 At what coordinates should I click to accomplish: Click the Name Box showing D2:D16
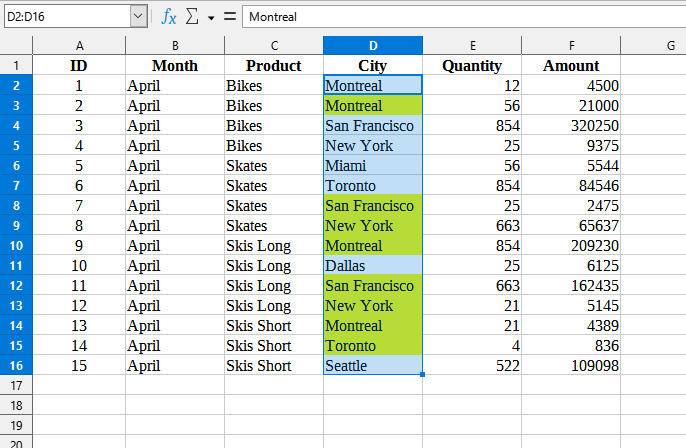pos(65,17)
